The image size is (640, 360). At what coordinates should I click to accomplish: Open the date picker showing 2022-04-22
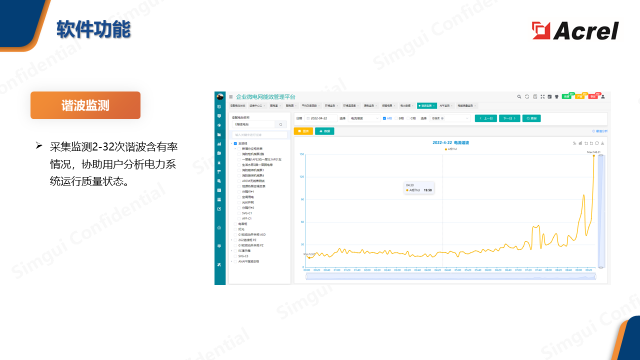tap(321, 118)
